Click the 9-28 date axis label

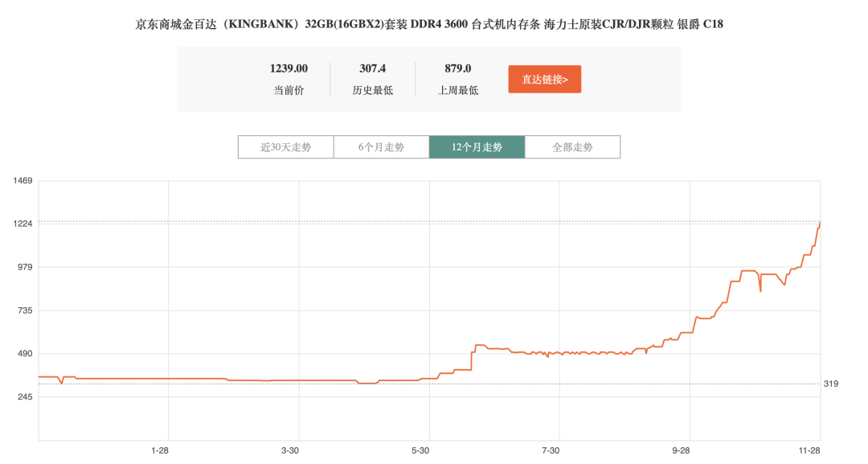[x=681, y=450]
